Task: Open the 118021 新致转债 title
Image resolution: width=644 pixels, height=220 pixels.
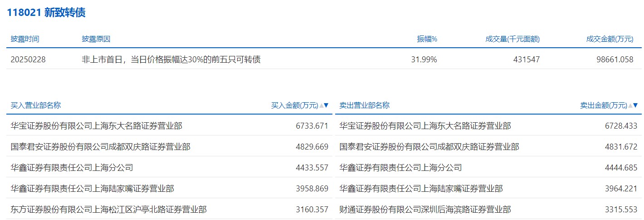Action: [46, 13]
